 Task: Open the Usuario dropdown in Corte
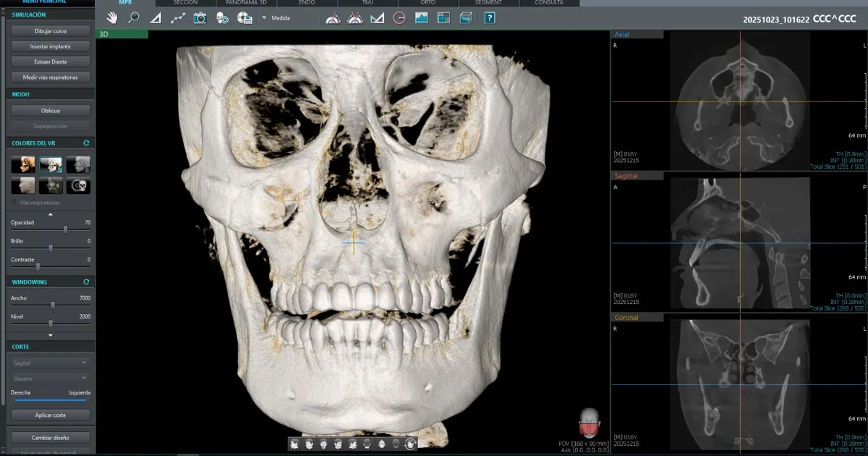click(51, 378)
